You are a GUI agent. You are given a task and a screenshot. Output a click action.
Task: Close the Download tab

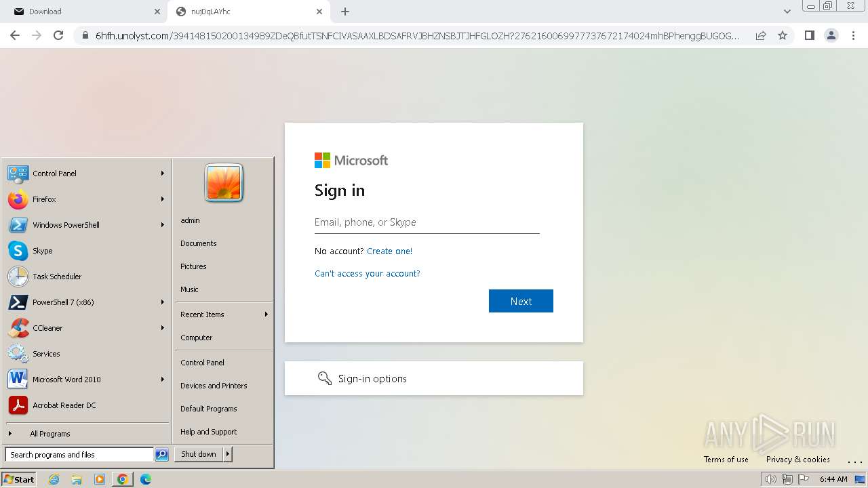click(x=157, y=12)
